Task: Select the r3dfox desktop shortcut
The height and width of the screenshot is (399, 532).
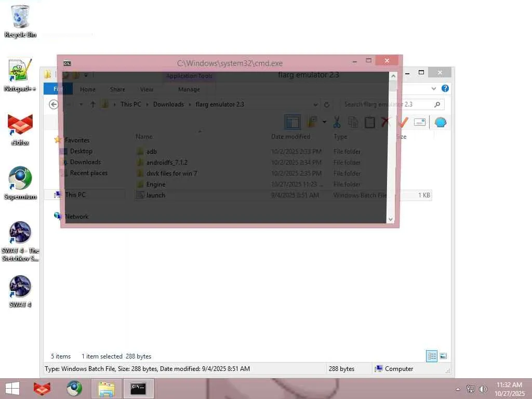Action: point(20,129)
